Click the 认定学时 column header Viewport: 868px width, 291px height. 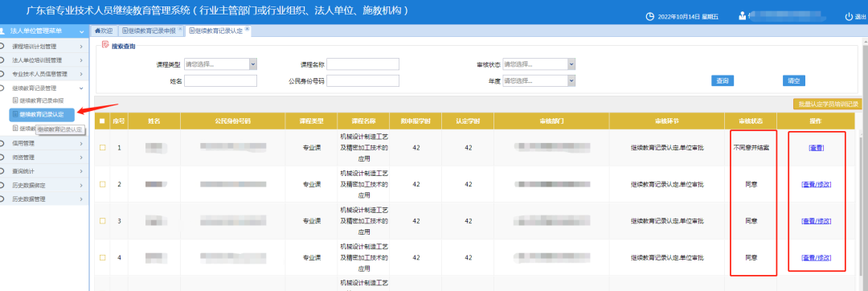[468, 121]
